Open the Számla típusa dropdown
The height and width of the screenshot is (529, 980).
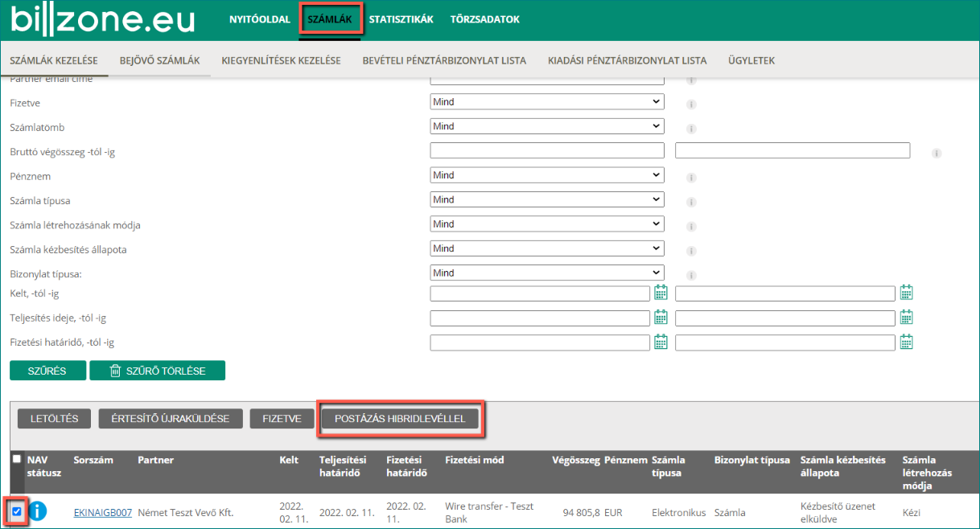tap(547, 199)
